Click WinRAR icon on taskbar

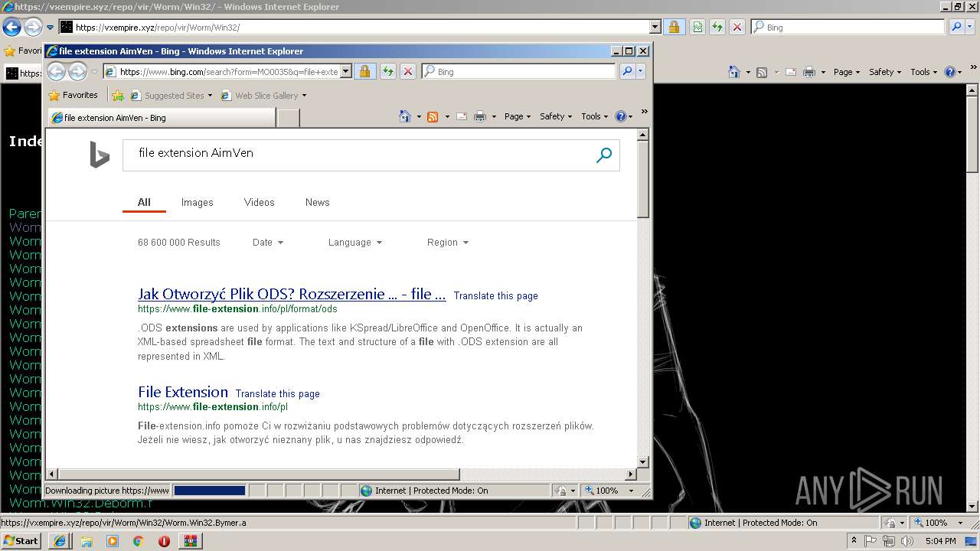coord(190,541)
